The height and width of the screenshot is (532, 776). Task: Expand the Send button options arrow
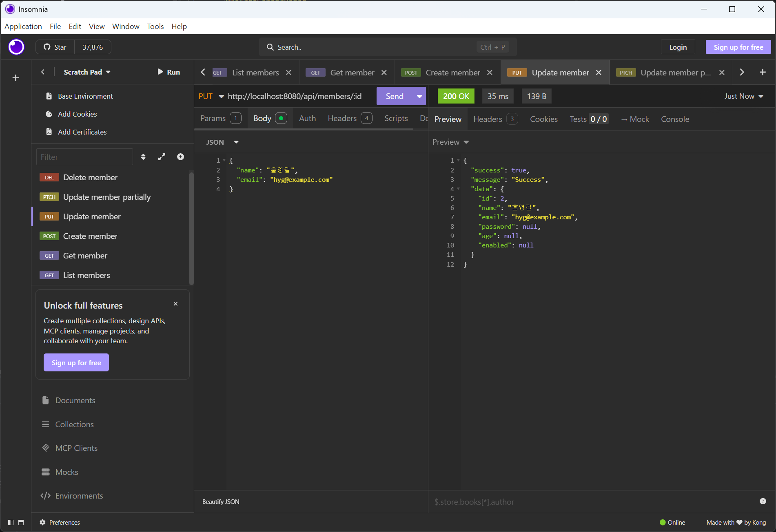click(419, 96)
